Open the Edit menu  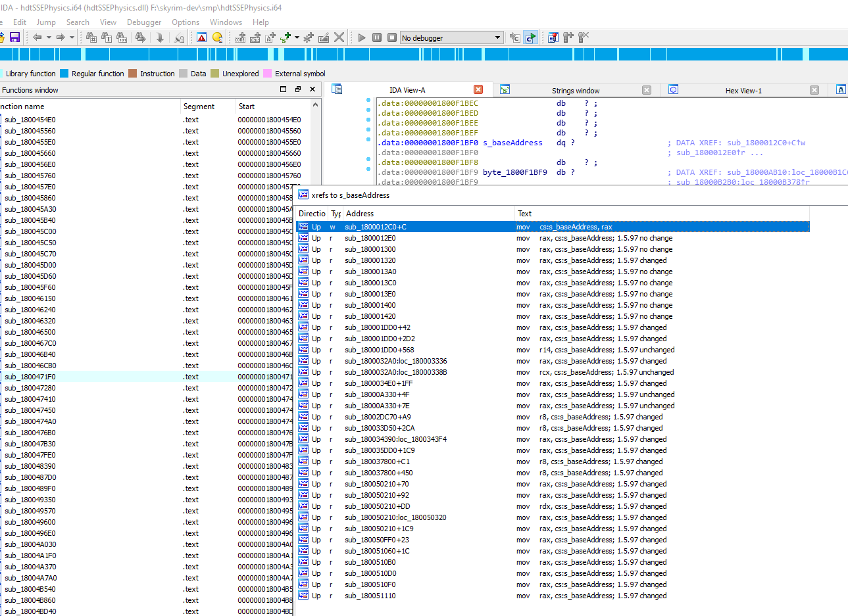pos(20,22)
